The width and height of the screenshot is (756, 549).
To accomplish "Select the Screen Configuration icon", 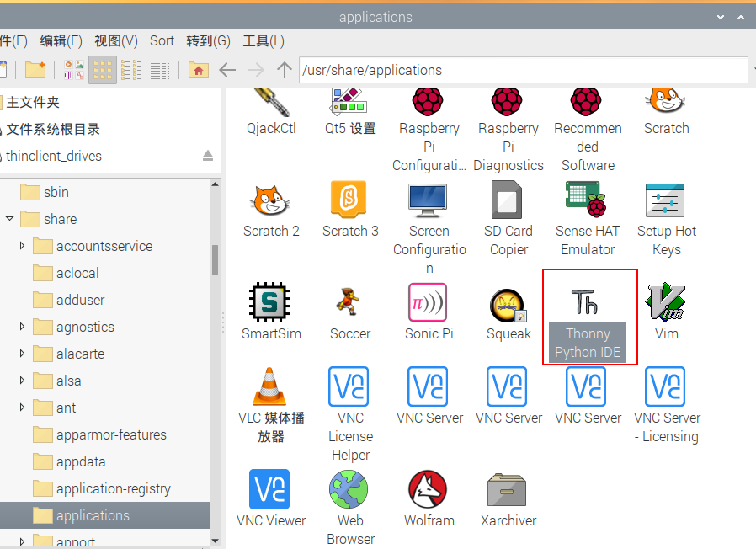I will [x=428, y=200].
